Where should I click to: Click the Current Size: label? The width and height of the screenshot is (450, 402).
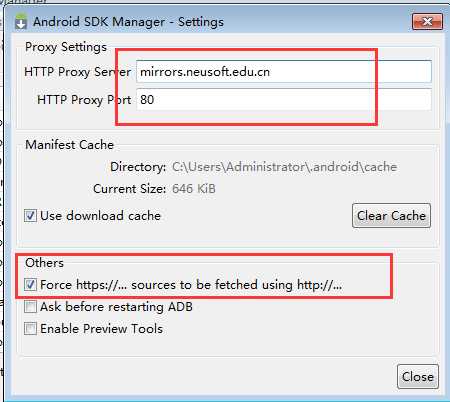tap(129, 189)
